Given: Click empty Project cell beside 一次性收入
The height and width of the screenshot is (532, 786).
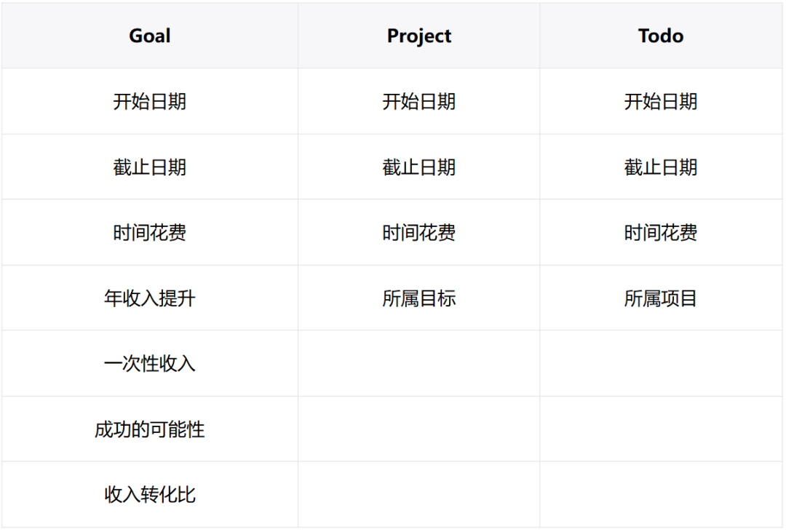Looking at the screenshot, I should 418,364.
